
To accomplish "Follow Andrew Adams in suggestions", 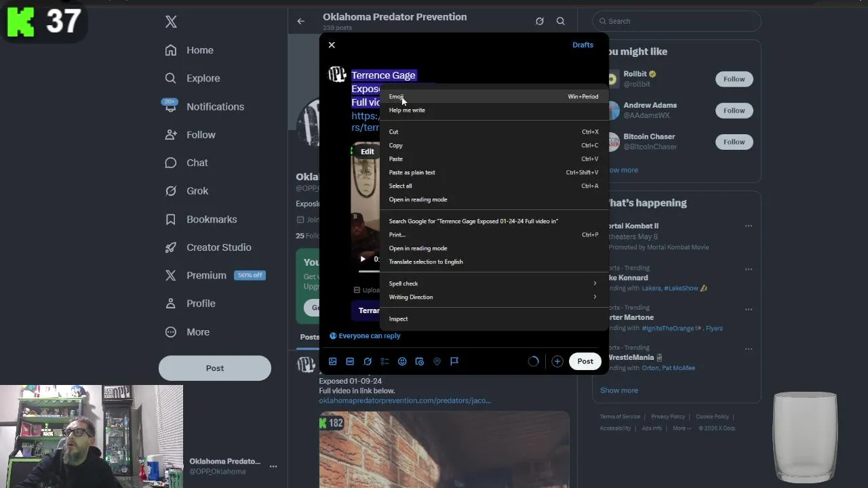I will tap(734, 110).
